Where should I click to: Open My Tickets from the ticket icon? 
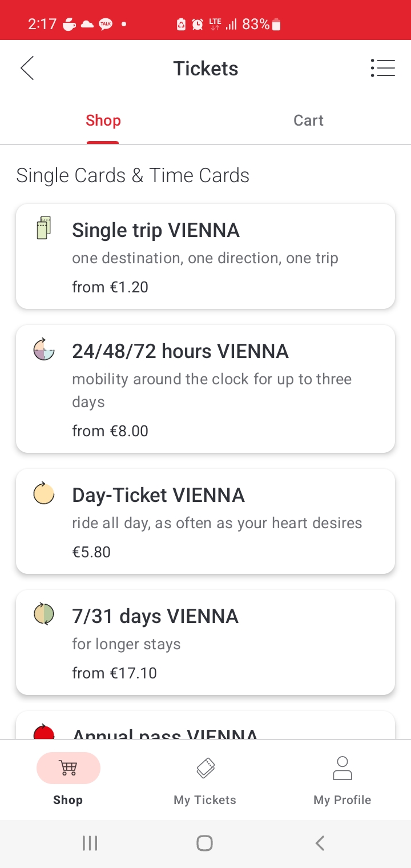click(205, 768)
